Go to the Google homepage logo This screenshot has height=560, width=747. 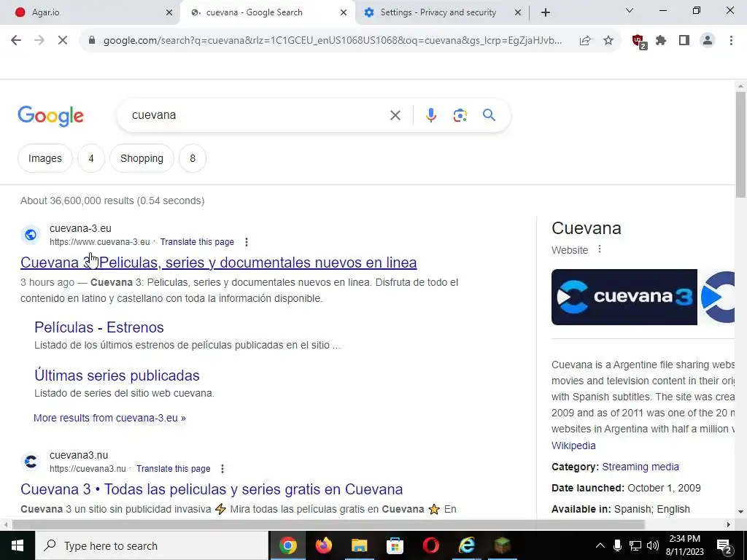coord(50,116)
